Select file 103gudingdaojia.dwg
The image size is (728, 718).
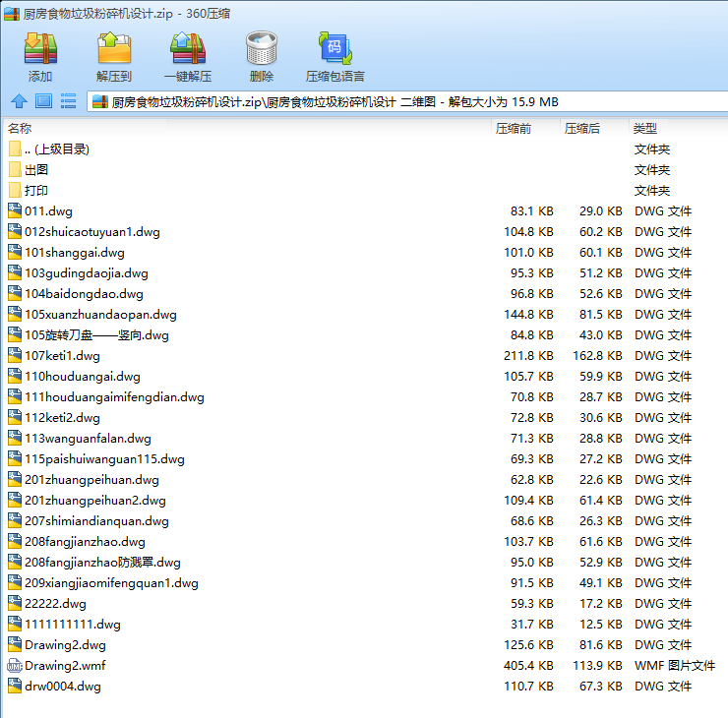[x=87, y=272]
